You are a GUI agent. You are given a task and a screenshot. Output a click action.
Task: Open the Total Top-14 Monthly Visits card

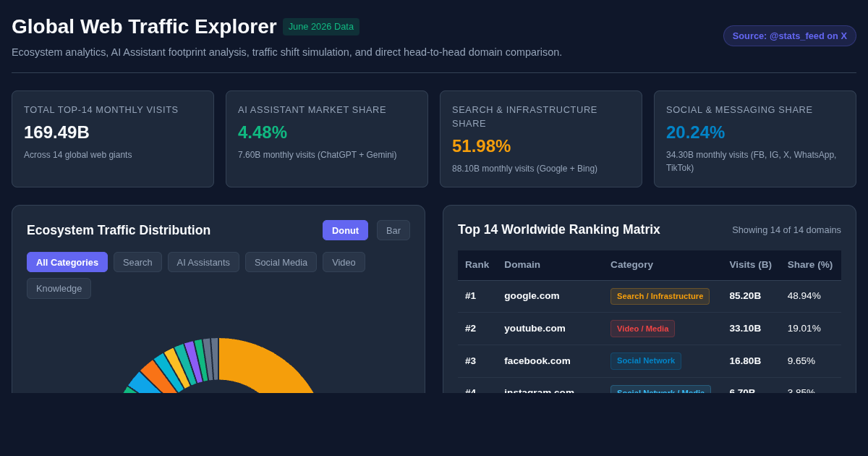coord(113,139)
